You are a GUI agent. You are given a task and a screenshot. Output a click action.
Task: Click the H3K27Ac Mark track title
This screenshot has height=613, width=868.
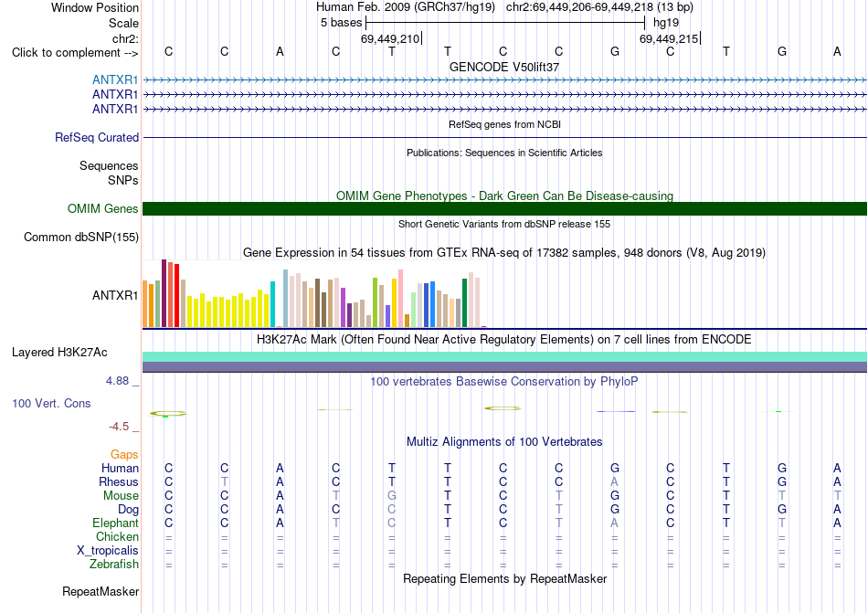[504, 339]
